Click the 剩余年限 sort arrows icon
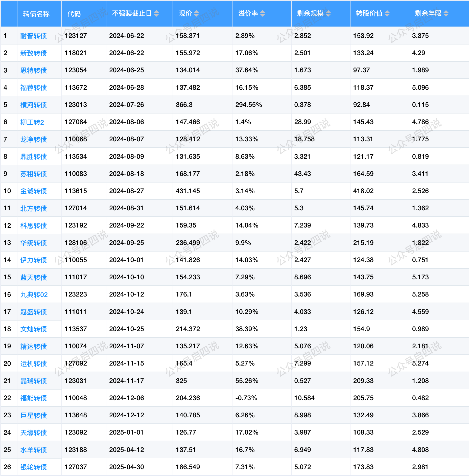469x476 pixels. point(446,14)
